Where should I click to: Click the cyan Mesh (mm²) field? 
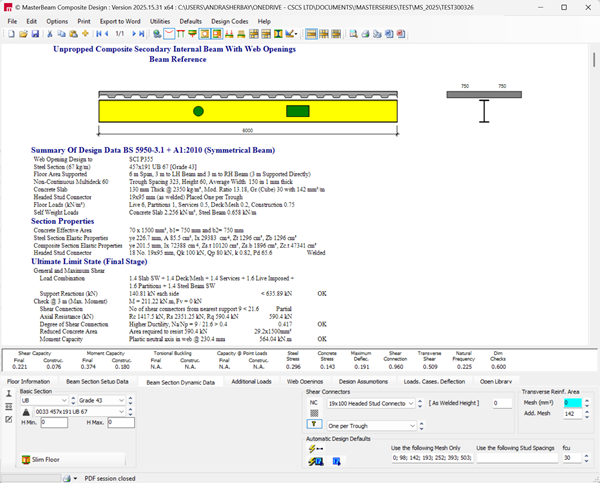coord(573,403)
